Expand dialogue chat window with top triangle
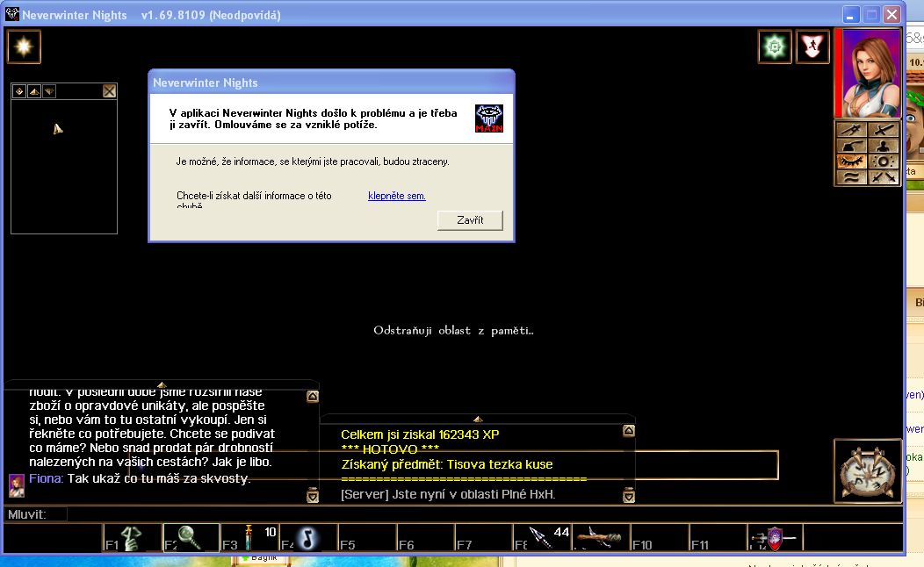The height and width of the screenshot is (567, 924). (x=161, y=384)
